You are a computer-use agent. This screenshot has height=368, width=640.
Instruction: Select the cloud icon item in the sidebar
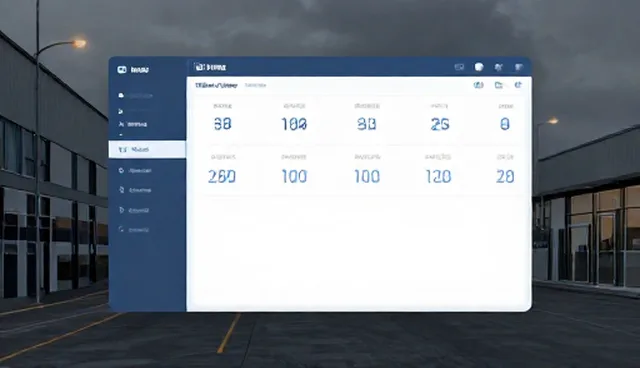[x=136, y=95]
